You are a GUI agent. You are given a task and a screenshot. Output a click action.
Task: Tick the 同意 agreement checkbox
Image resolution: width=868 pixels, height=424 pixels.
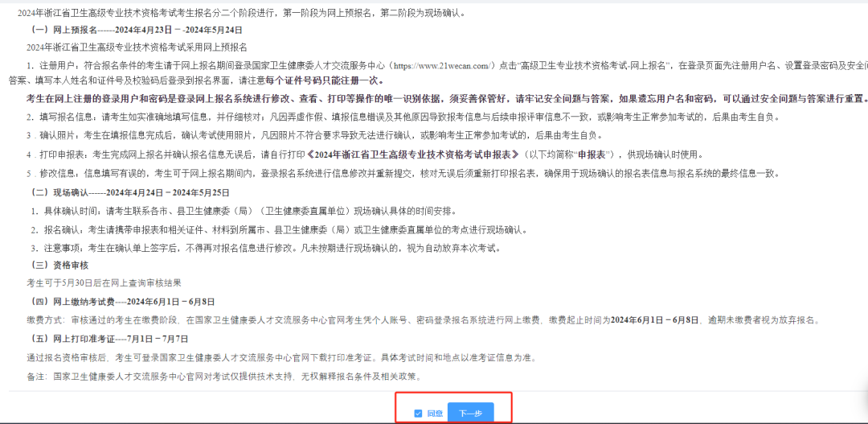[418, 414]
